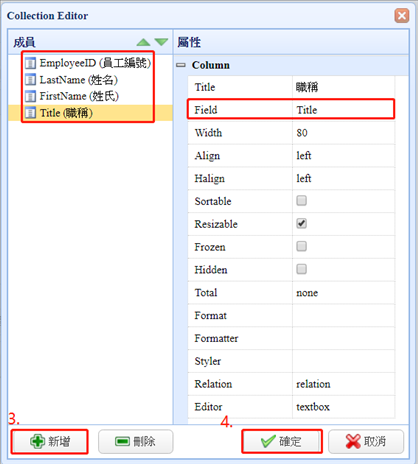Screen dimensions: 418x464
Task: Select the LastName (姓名) member
Action: coord(79,80)
